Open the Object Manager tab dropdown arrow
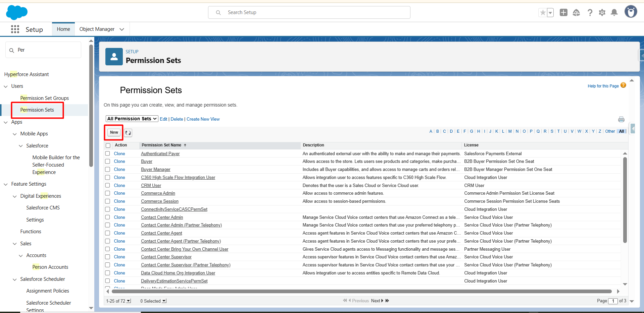This screenshot has width=644, height=313. click(x=122, y=29)
